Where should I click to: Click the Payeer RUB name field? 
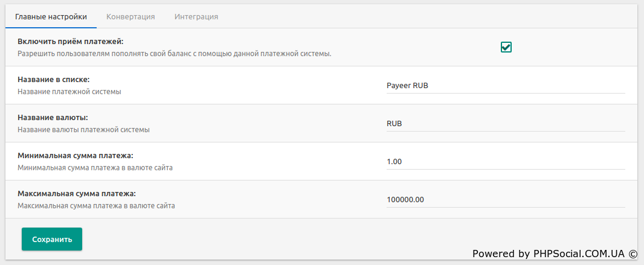coord(506,86)
